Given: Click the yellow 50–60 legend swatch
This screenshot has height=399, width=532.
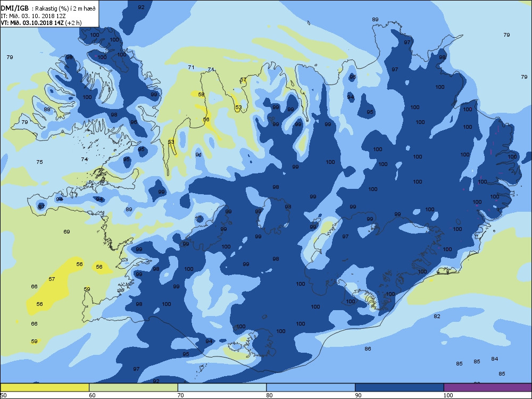Looking at the screenshot, I should (x=45, y=387).
